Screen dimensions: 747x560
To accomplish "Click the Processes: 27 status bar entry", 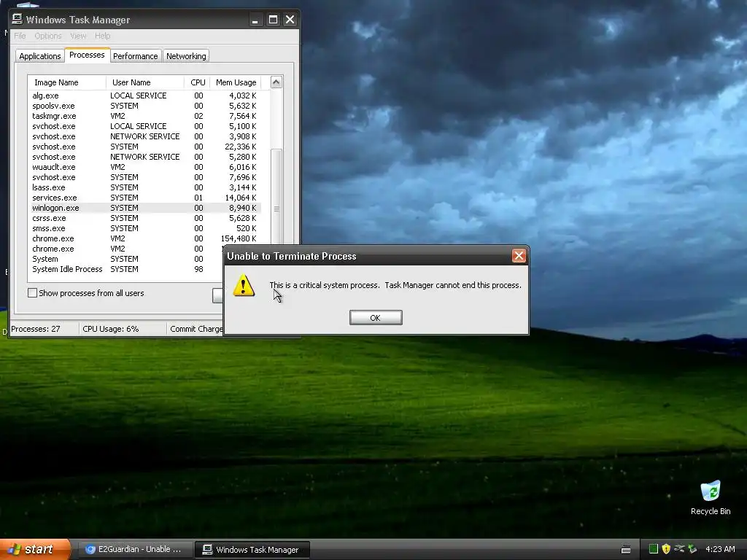I will coord(44,329).
